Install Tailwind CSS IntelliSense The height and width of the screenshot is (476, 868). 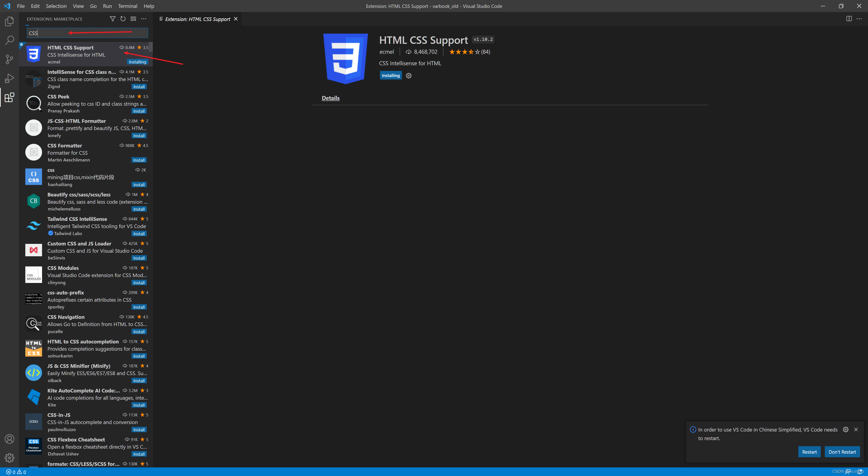click(x=139, y=234)
